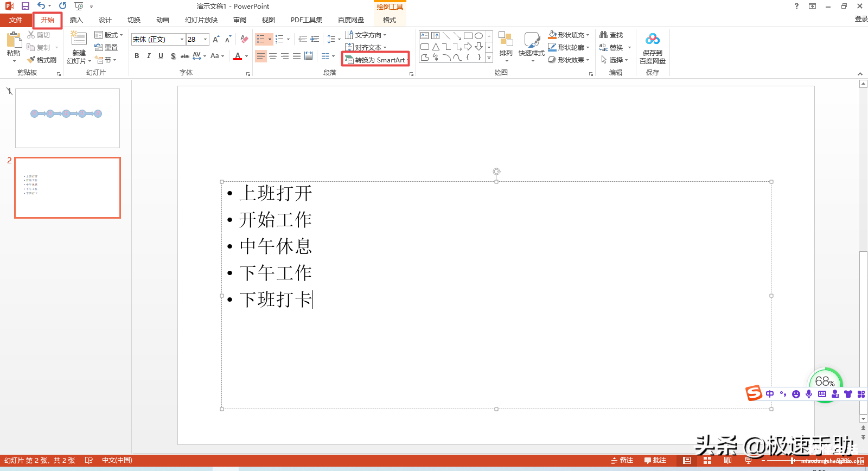This screenshot has width=868, height=471.
Task: Insert an oval shape from the gallery
Action: pos(478,36)
